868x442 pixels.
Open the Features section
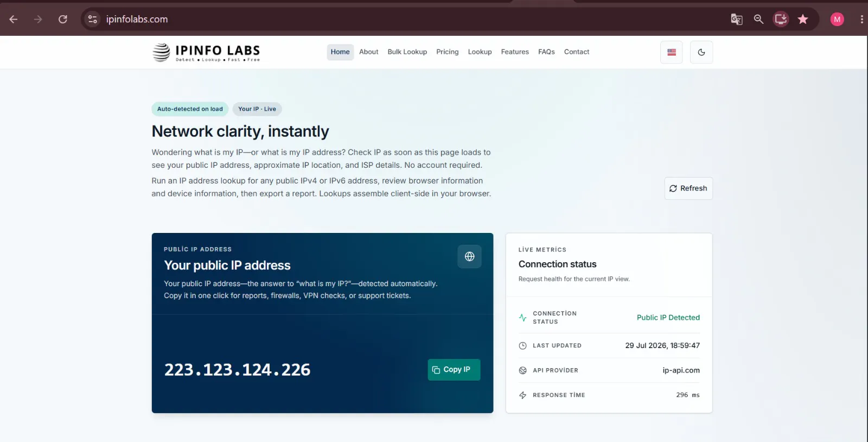click(x=515, y=52)
